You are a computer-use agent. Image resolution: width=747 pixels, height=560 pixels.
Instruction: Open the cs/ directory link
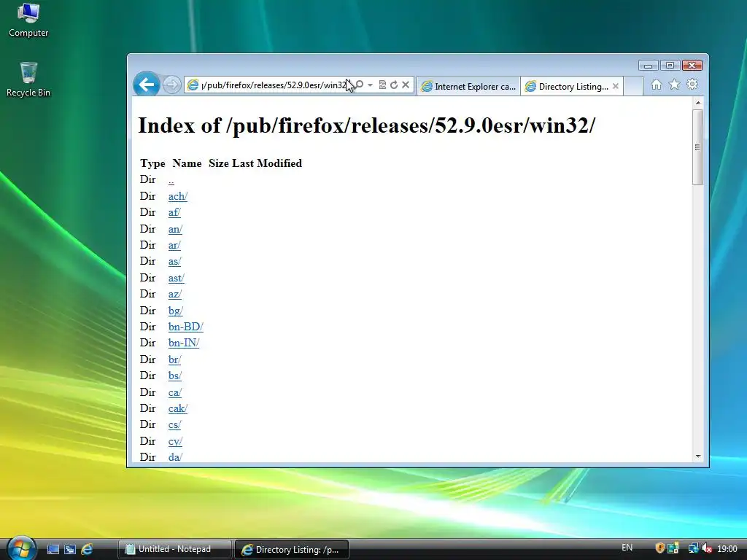click(x=174, y=425)
